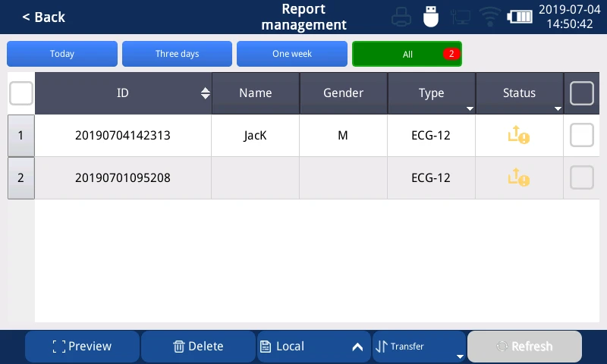Click the greyed Refresh button
This screenshot has width=607, height=364.
point(524,347)
